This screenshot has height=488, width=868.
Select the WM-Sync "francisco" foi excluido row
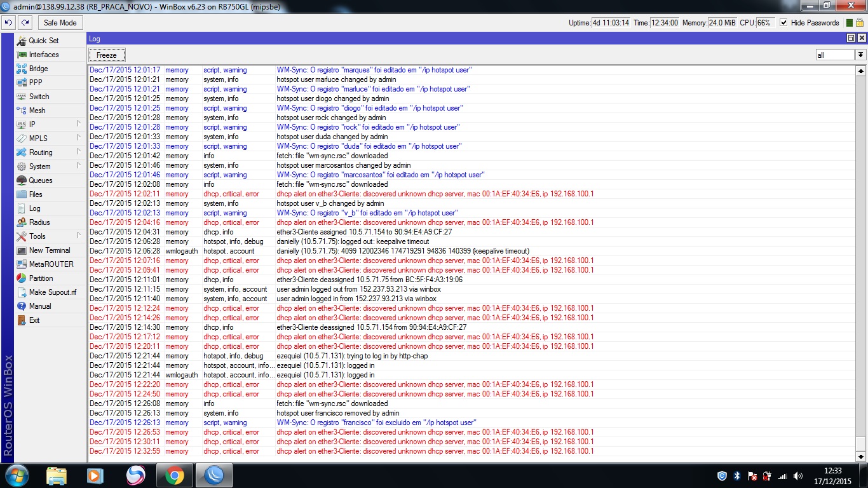(471, 423)
